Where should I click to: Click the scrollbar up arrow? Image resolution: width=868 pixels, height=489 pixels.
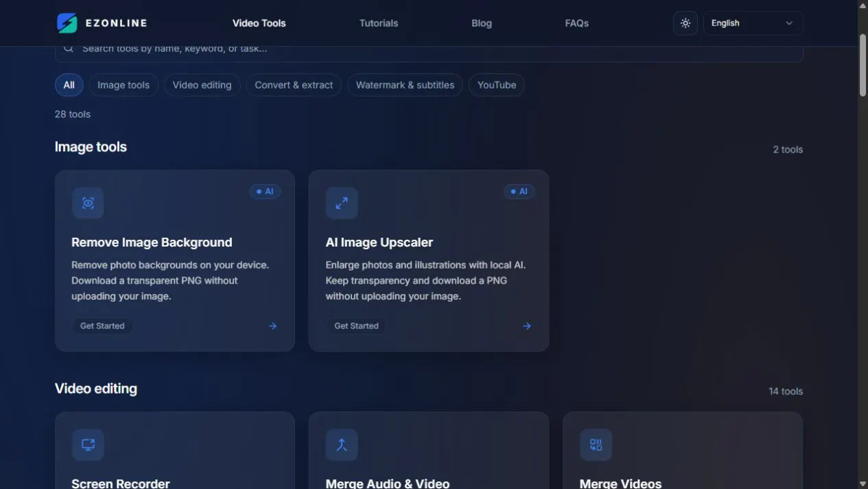tap(863, 5)
